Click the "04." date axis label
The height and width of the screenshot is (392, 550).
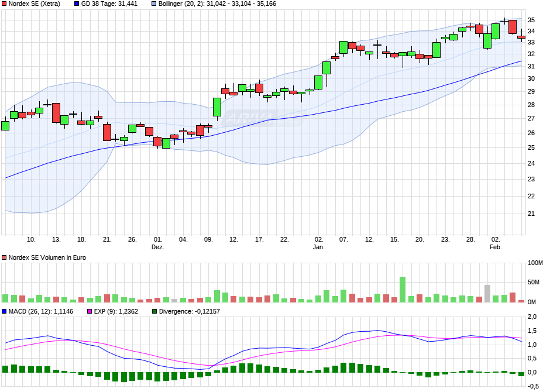tap(183, 239)
